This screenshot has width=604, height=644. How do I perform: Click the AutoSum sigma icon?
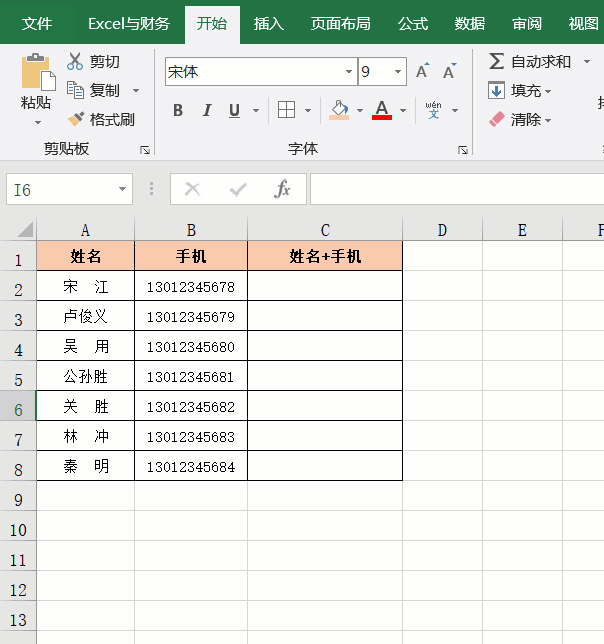pos(496,61)
